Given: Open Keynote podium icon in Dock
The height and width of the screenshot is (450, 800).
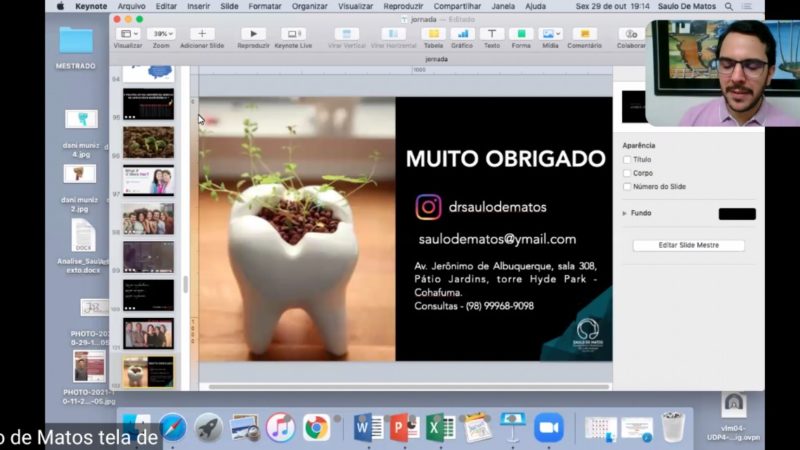Looking at the screenshot, I should 513,427.
